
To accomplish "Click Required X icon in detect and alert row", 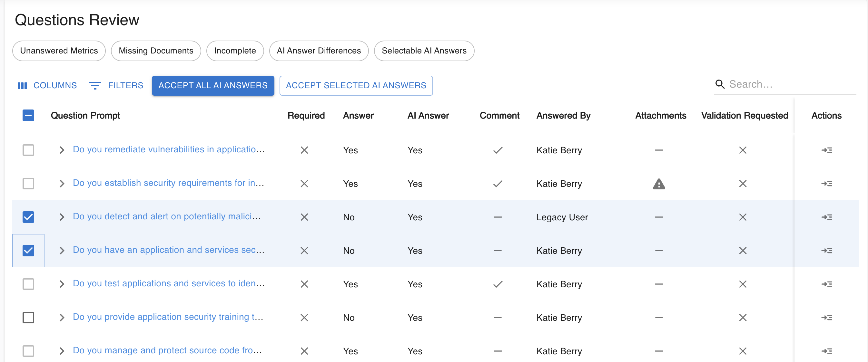I will coord(304,217).
